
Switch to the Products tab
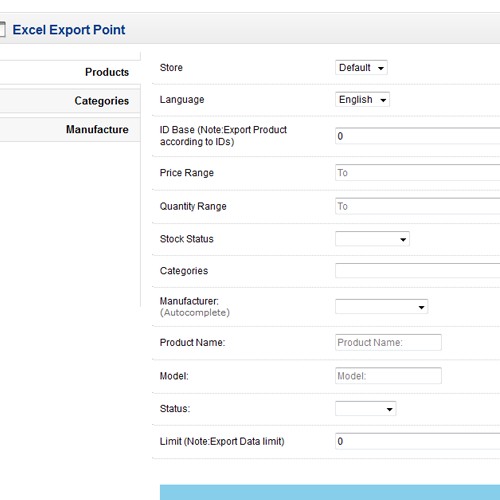point(70,72)
